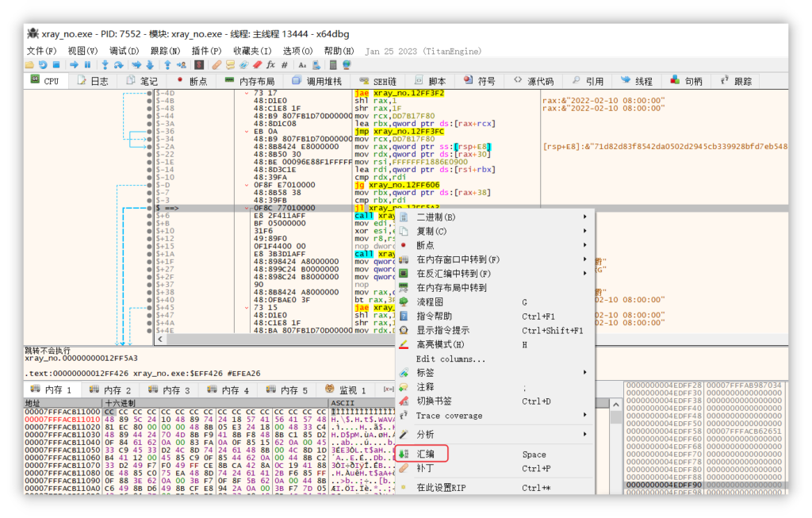Click the run arrow toolbar icon

tap(74, 65)
